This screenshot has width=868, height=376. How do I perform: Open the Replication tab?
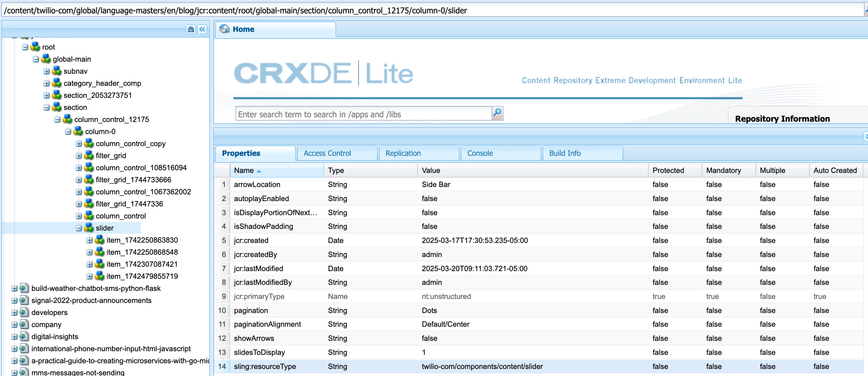tap(403, 153)
